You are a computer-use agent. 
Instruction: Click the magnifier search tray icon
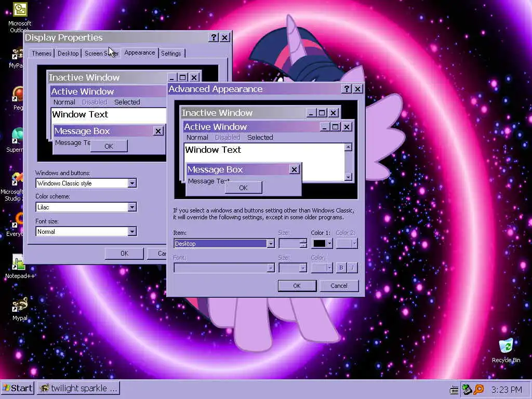[478, 389]
